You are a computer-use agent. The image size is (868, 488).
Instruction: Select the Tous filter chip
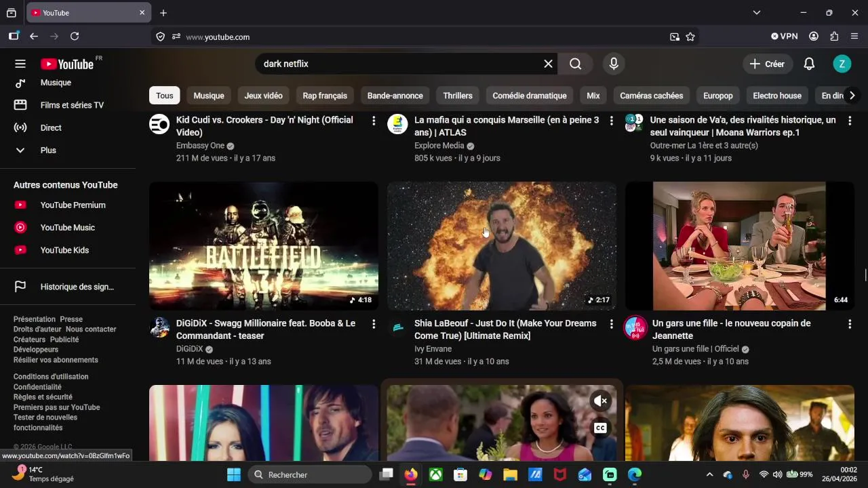[x=165, y=96]
